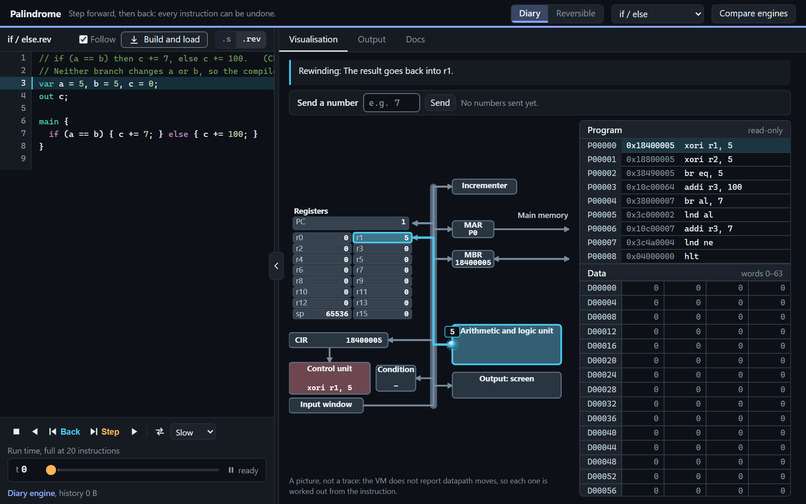
Task: Click the orange run-time slider handle
Action: click(51, 470)
